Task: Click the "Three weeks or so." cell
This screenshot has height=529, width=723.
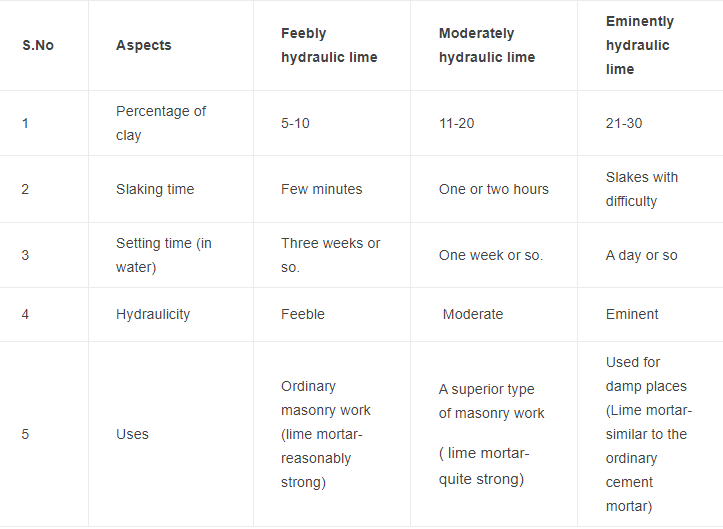Action: pyautogui.click(x=330, y=255)
